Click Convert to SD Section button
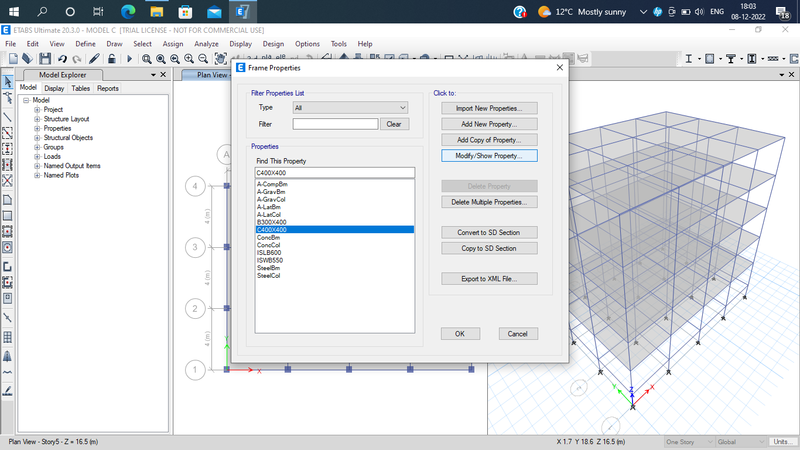The image size is (800, 450). 489,232
